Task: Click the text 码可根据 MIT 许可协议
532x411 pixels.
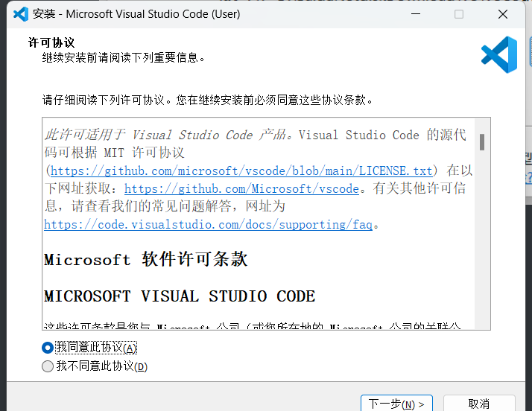Action: [x=114, y=153]
